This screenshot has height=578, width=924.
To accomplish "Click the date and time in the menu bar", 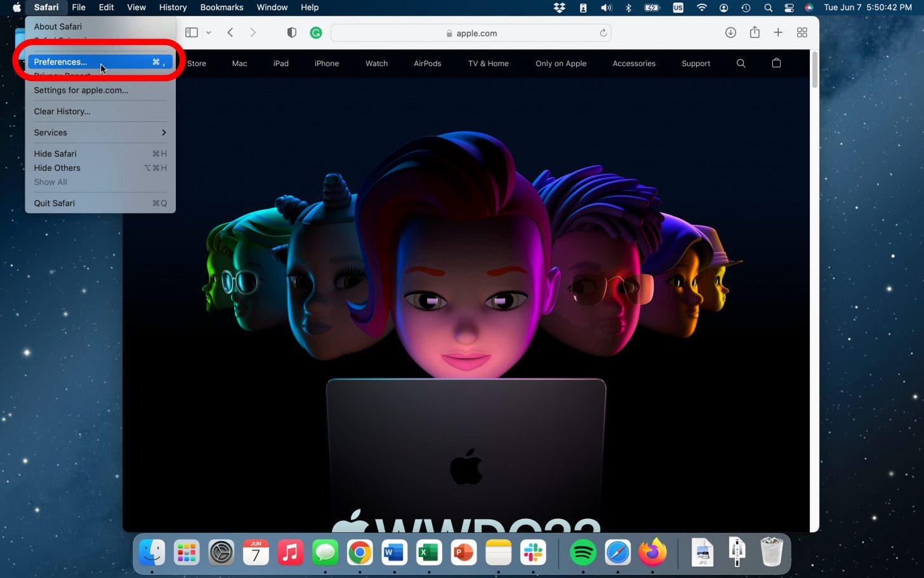I will point(868,8).
